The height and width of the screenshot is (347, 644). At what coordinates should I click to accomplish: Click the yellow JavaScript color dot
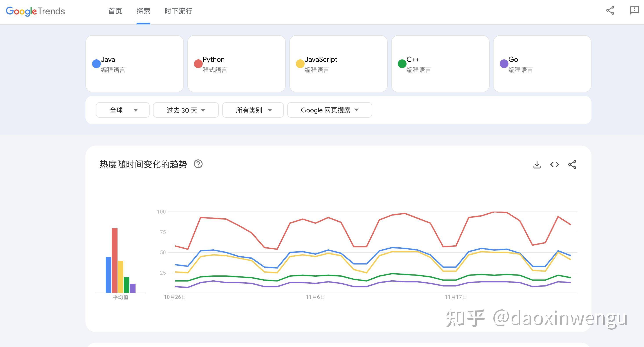pyautogui.click(x=300, y=64)
